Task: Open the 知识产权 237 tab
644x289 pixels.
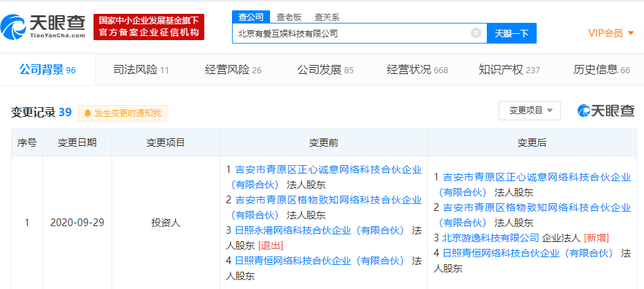Action: (x=509, y=70)
